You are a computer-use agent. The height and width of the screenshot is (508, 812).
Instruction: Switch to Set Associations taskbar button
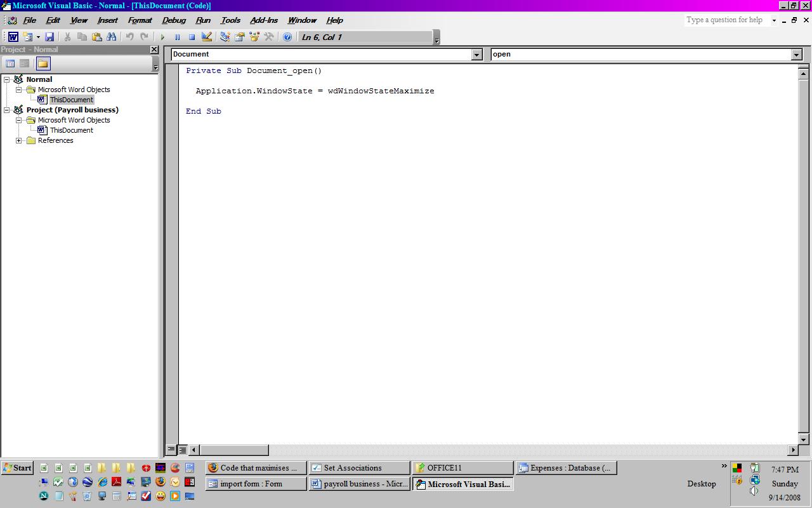(360, 468)
